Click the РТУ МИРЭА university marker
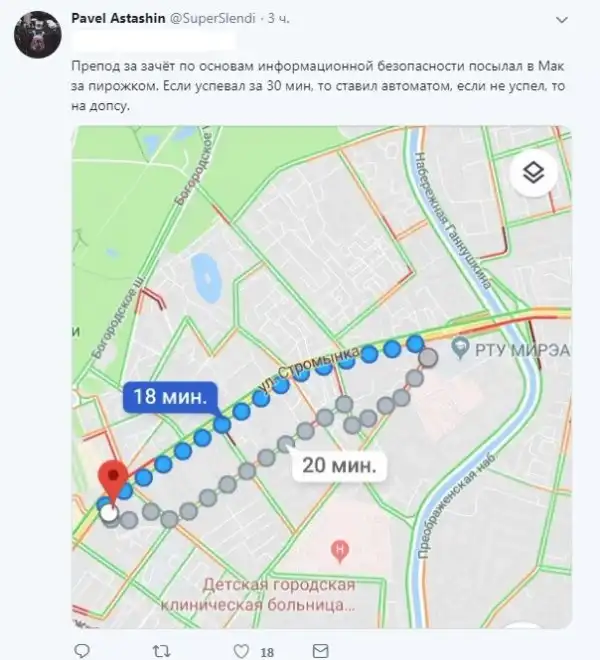This screenshot has height=660, width=600. coord(460,349)
